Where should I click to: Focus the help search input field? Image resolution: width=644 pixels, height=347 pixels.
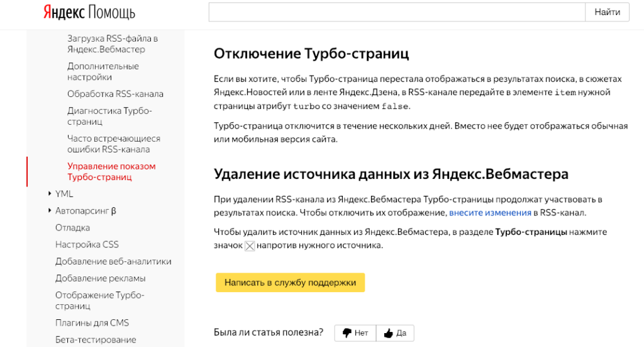point(397,12)
